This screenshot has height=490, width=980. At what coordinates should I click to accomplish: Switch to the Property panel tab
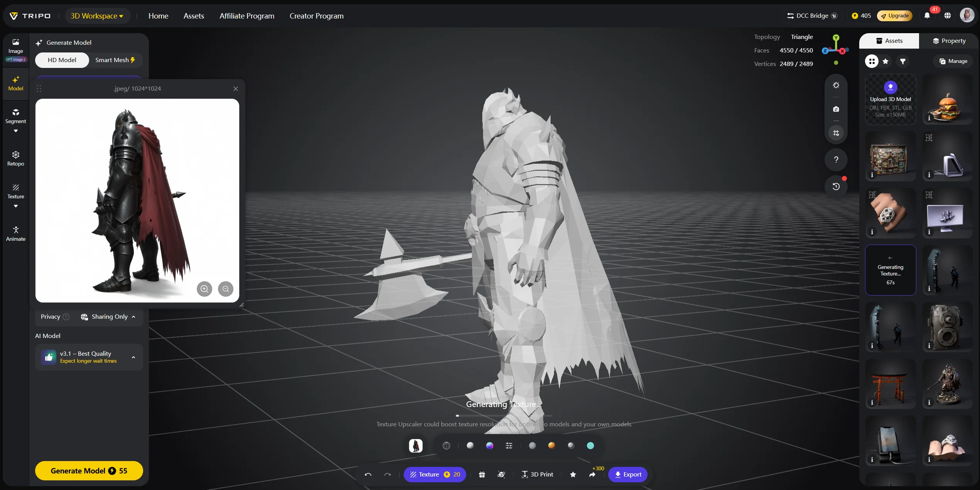949,41
